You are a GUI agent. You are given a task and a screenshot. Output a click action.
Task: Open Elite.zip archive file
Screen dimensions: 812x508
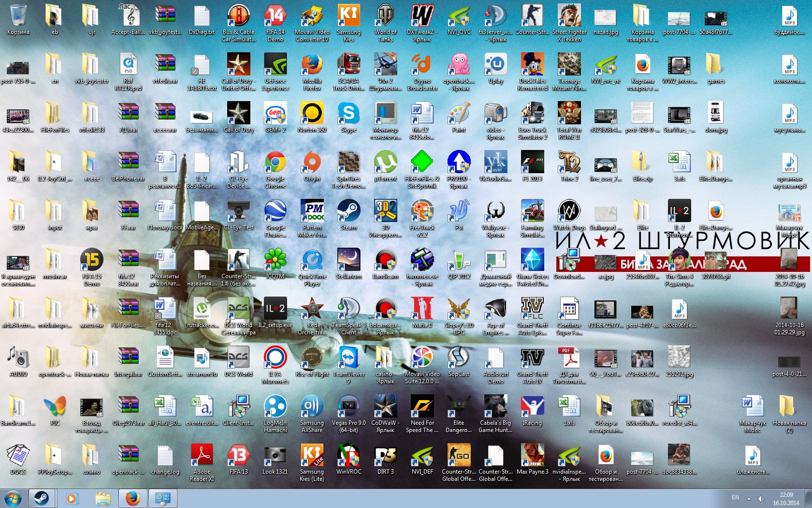pyautogui.click(x=642, y=166)
